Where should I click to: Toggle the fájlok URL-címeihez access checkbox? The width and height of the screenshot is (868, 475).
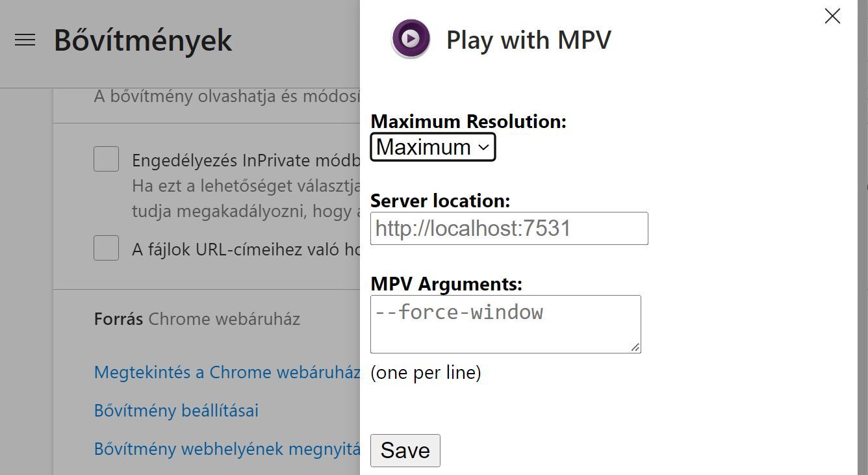106,248
